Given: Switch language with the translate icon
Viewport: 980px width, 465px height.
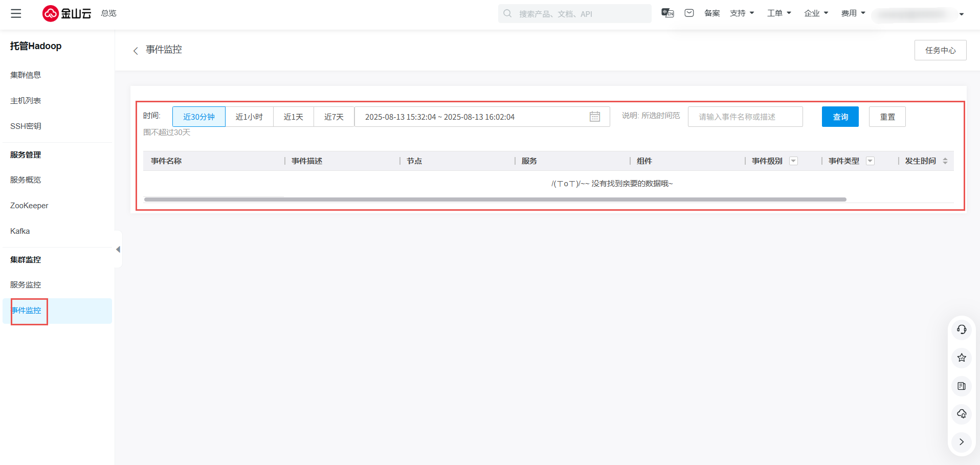Looking at the screenshot, I should pyautogui.click(x=667, y=13).
